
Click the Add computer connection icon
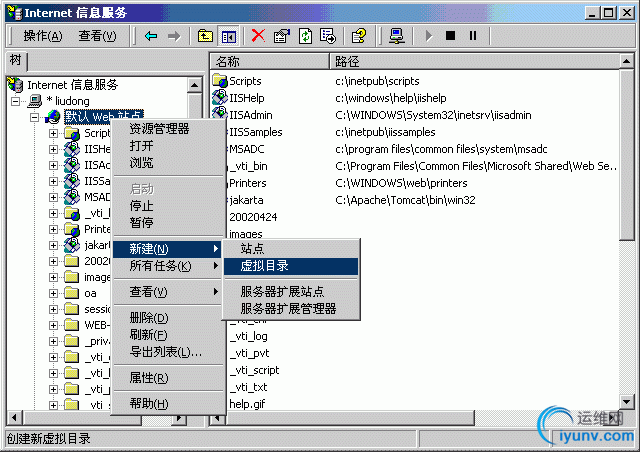396,36
